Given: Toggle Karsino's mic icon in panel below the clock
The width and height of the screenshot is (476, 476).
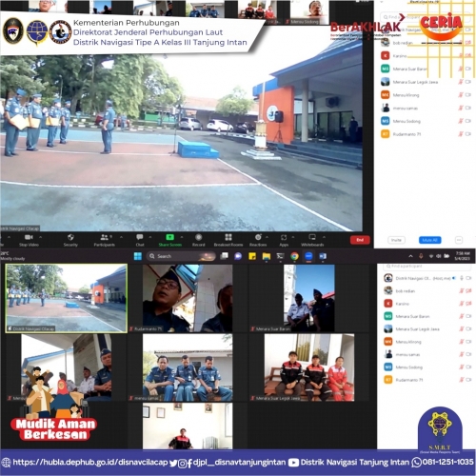Looking at the screenshot, I should point(462,304).
